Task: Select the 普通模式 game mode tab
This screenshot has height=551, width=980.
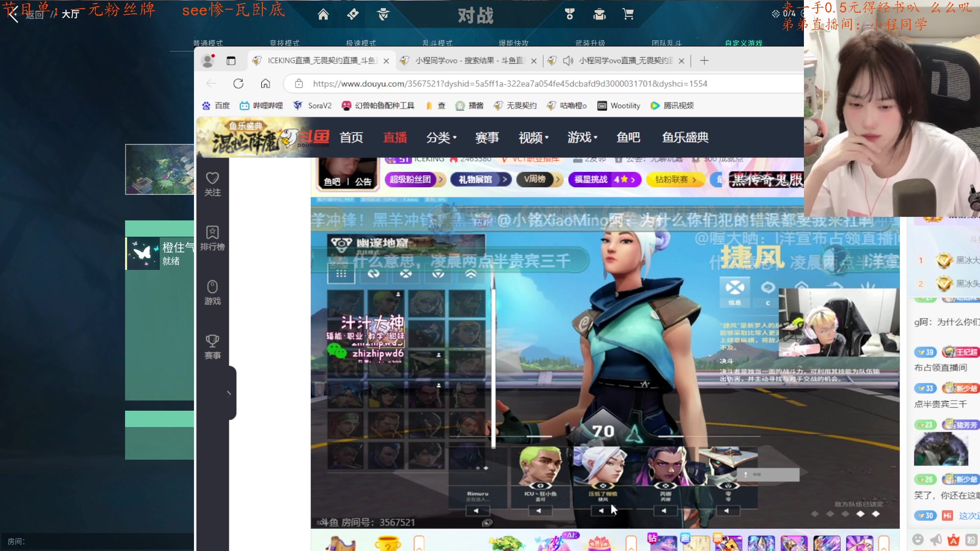Action: coord(208,42)
